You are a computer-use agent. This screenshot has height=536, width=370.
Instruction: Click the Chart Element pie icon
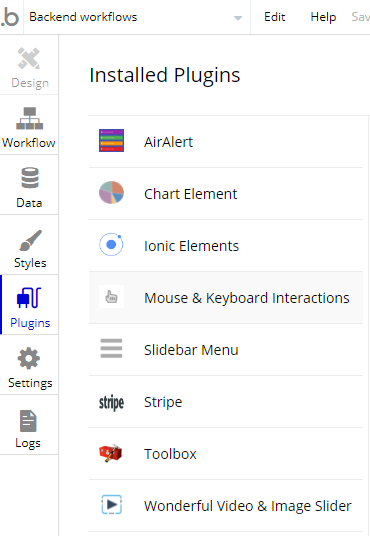(x=111, y=192)
